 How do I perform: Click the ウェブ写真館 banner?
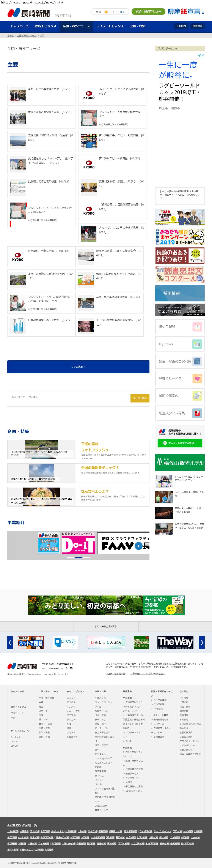pyautogui.click(x=180, y=310)
